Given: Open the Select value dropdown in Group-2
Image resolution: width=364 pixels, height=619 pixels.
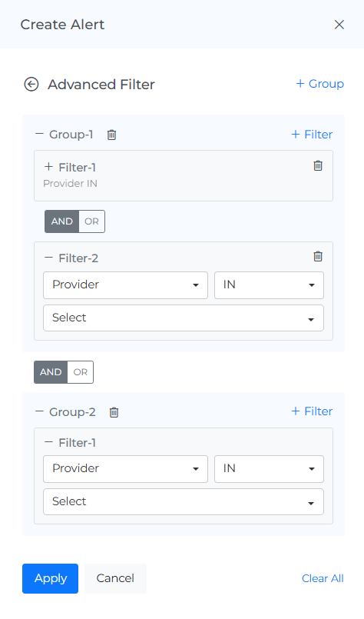Looking at the screenshot, I should (184, 502).
